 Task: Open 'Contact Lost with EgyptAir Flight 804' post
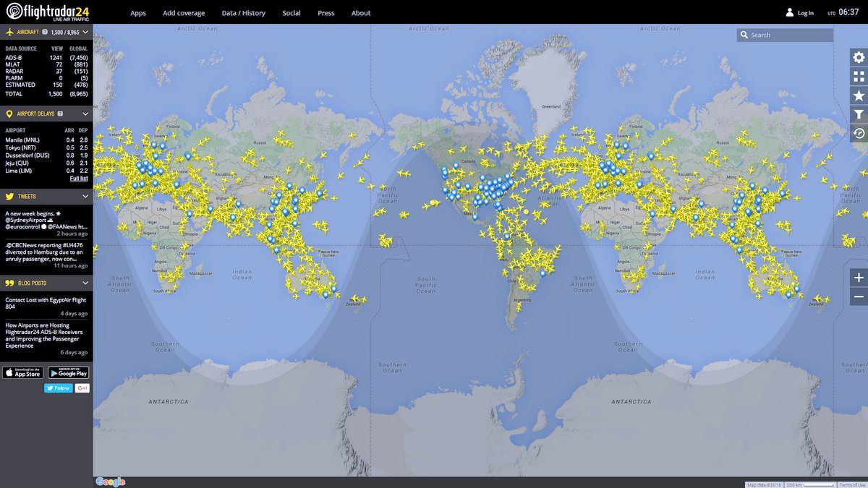tap(46, 303)
